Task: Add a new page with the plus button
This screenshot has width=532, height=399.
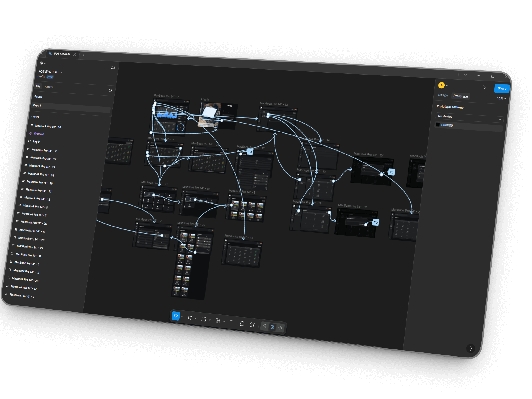Action: click(x=109, y=101)
